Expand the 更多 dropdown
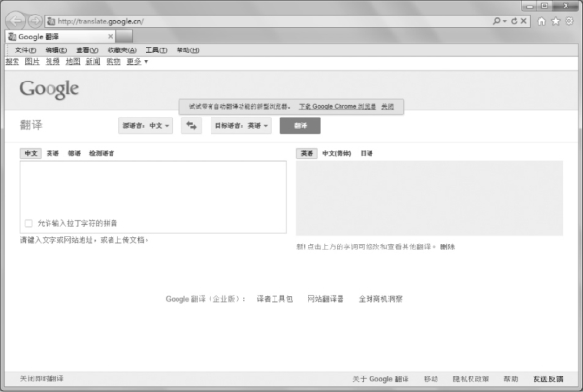Screen dimensions: 583x392 [x=138, y=61]
